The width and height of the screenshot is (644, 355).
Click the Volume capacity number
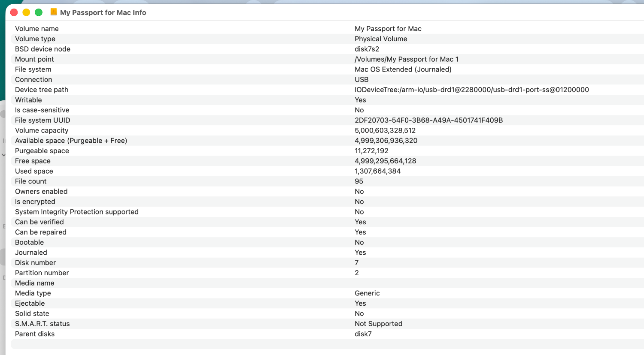click(x=385, y=130)
